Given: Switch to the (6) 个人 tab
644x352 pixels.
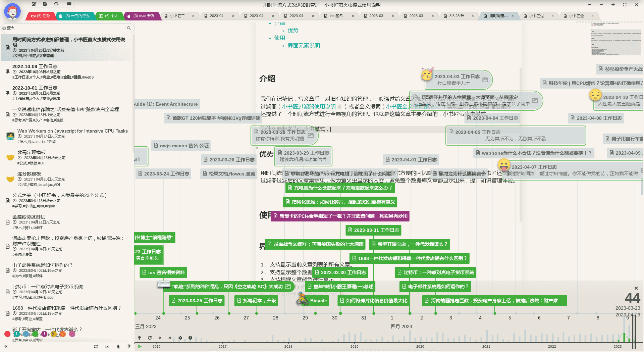Looking at the screenshot, I should (x=109, y=16).
